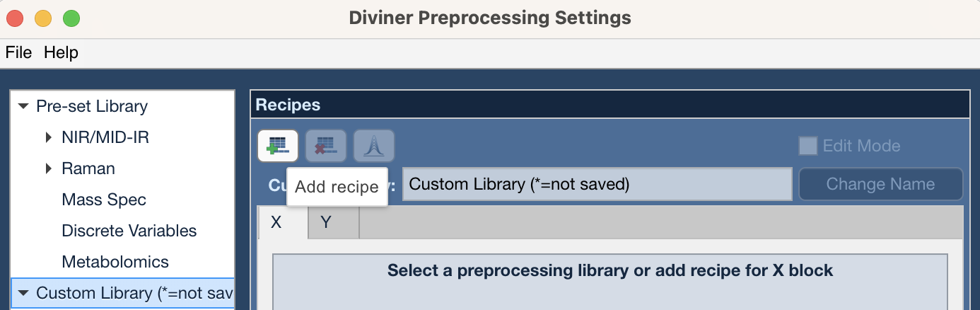Enable the Edit Mode checkbox
The width and height of the screenshot is (980, 310).
click(x=807, y=146)
